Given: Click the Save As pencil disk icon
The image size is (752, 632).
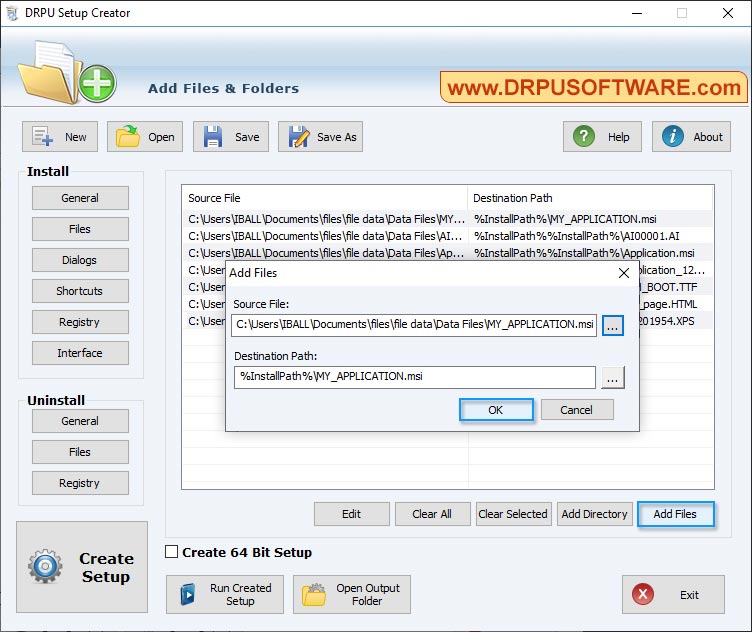Looking at the screenshot, I should point(299,137).
